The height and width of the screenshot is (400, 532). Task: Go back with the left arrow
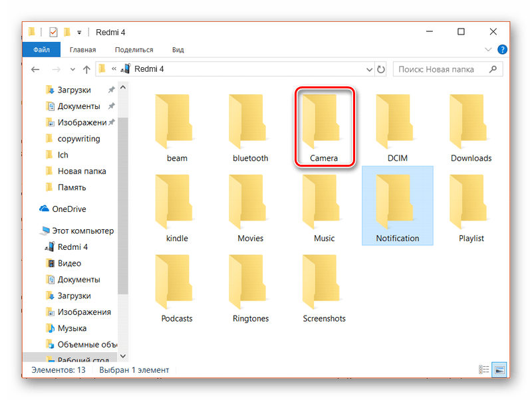point(35,70)
